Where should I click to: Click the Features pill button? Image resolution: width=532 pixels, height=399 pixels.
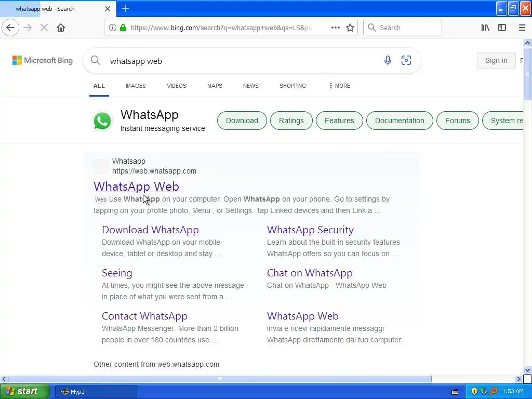[x=339, y=121]
